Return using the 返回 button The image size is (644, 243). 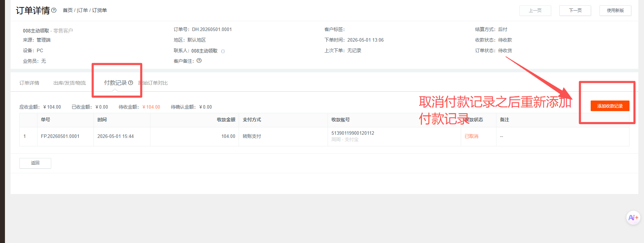point(35,163)
